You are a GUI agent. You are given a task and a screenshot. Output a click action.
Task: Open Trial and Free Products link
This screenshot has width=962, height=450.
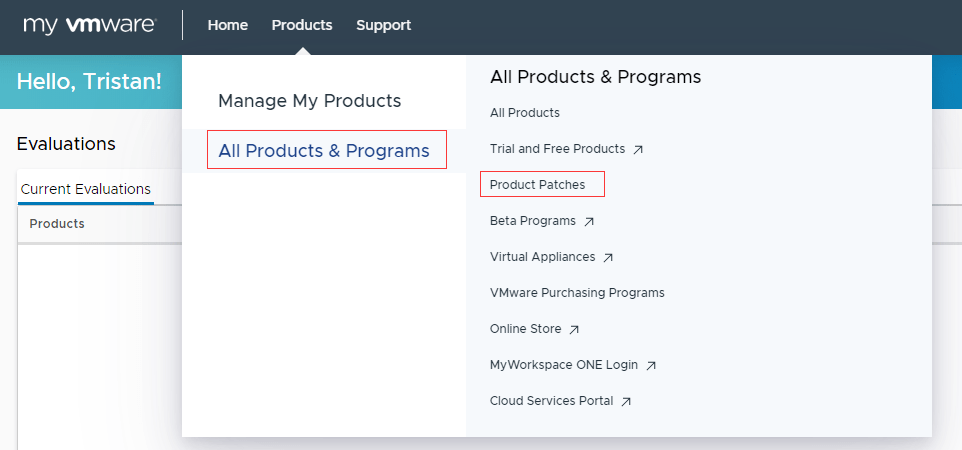coord(557,149)
